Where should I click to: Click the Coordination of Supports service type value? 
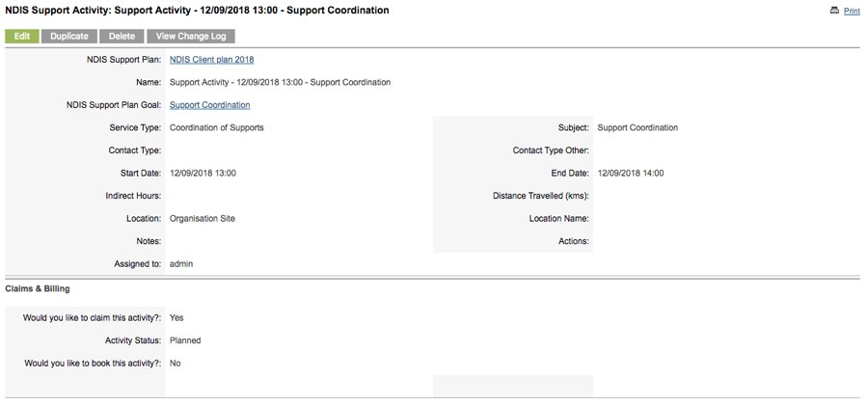pos(217,127)
